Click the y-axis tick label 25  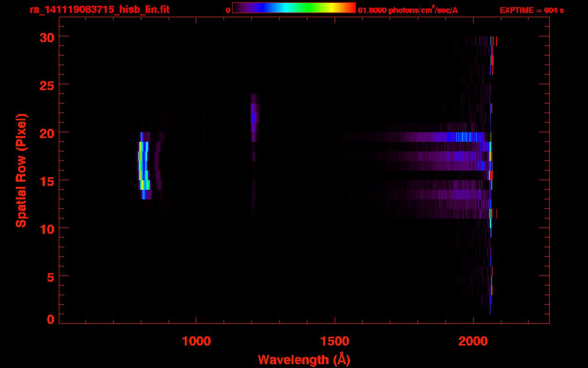tap(46, 85)
